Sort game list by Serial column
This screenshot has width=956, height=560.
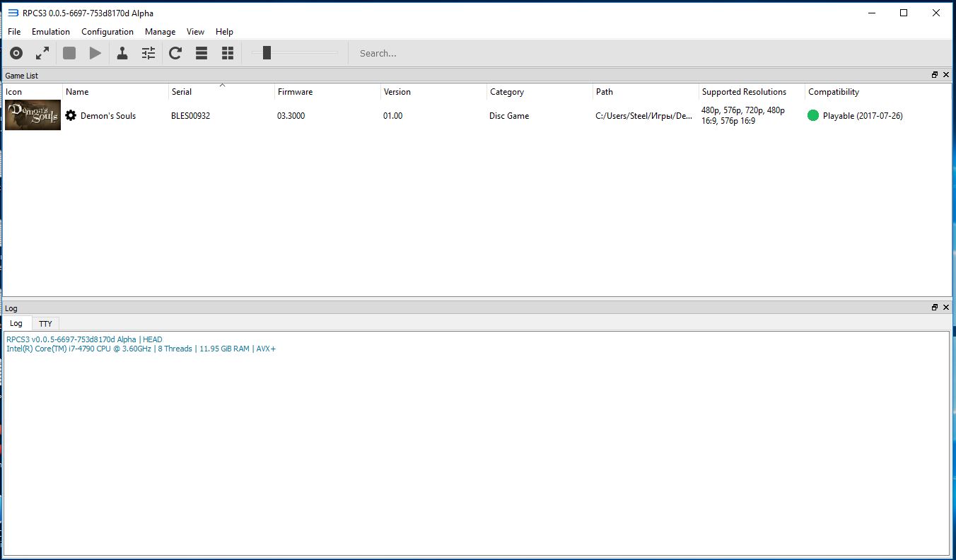point(182,92)
